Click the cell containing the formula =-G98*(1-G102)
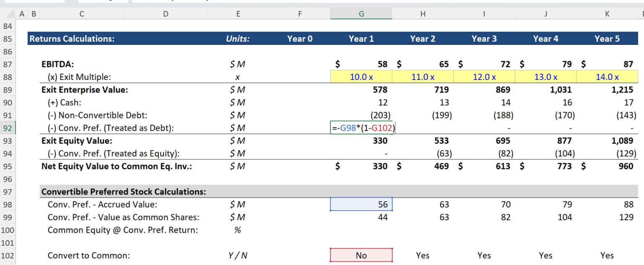 (x=361, y=128)
